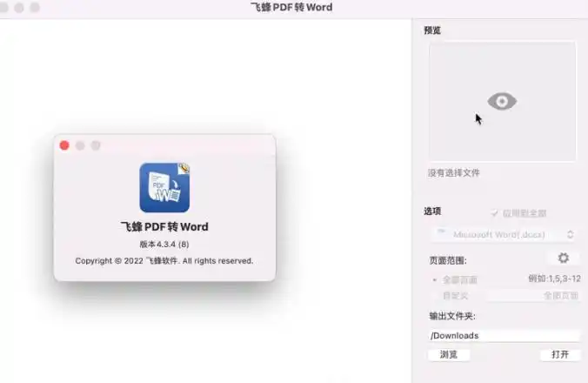Open the Microsoft Word (.docx) format dropdown

pos(504,234)
